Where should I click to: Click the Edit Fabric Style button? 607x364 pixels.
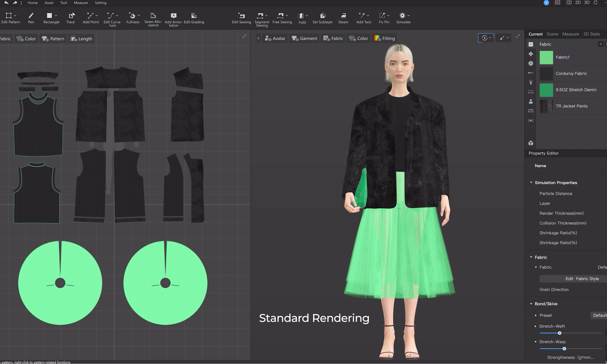point(582,279)
